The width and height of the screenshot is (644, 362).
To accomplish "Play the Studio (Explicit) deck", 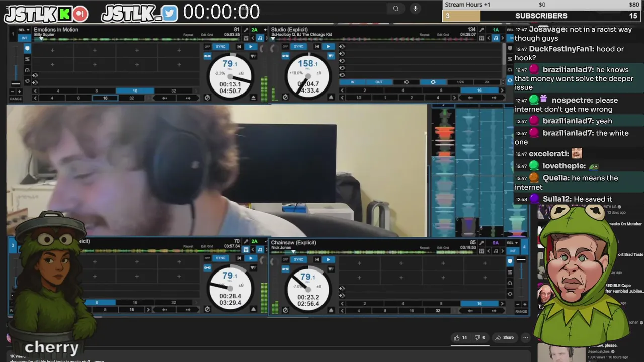I will 328,47.
